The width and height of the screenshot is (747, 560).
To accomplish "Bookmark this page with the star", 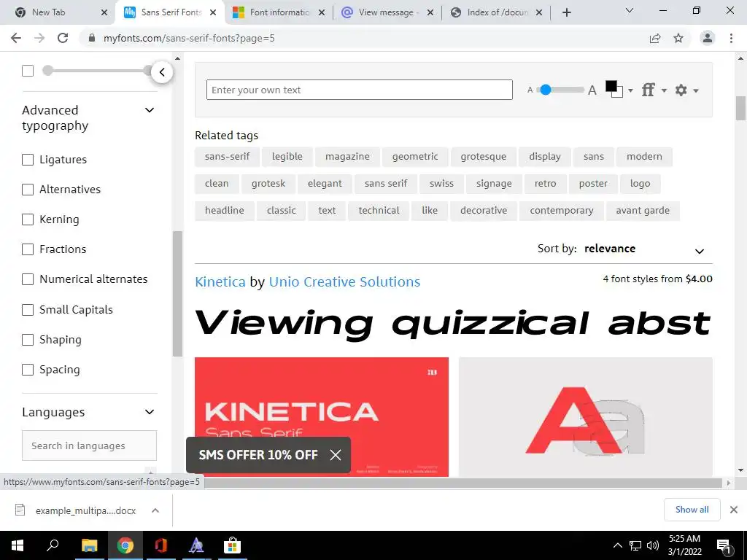I will point(678,38).
